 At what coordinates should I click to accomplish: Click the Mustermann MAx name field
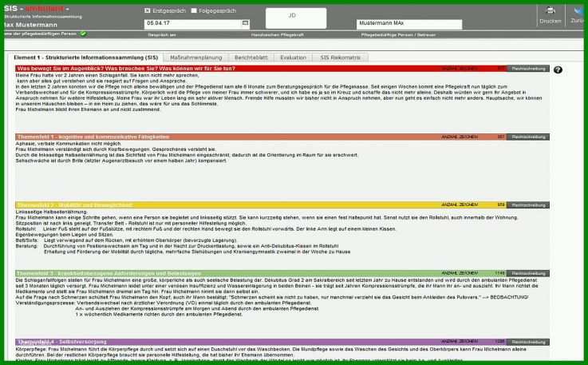[409, 24]
